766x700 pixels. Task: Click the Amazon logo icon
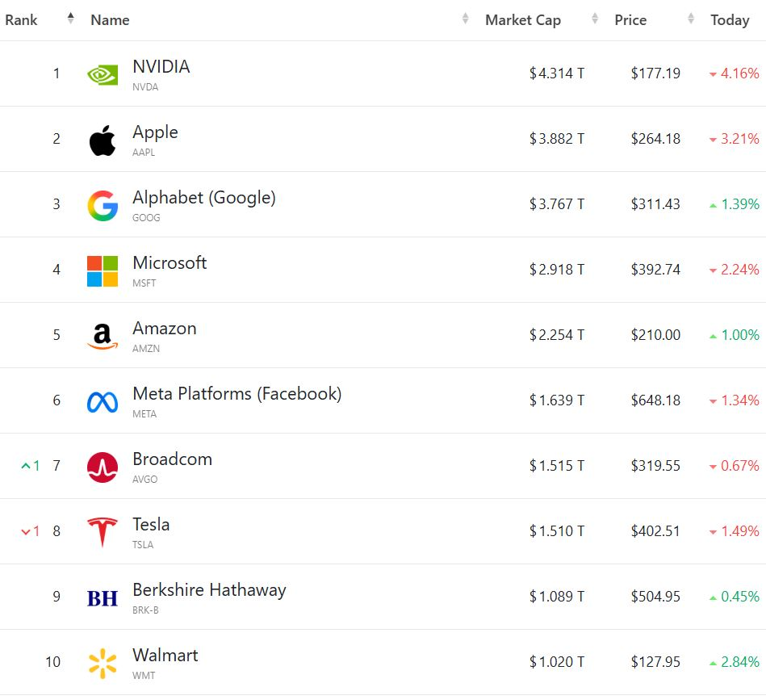[x=103, y=336]
